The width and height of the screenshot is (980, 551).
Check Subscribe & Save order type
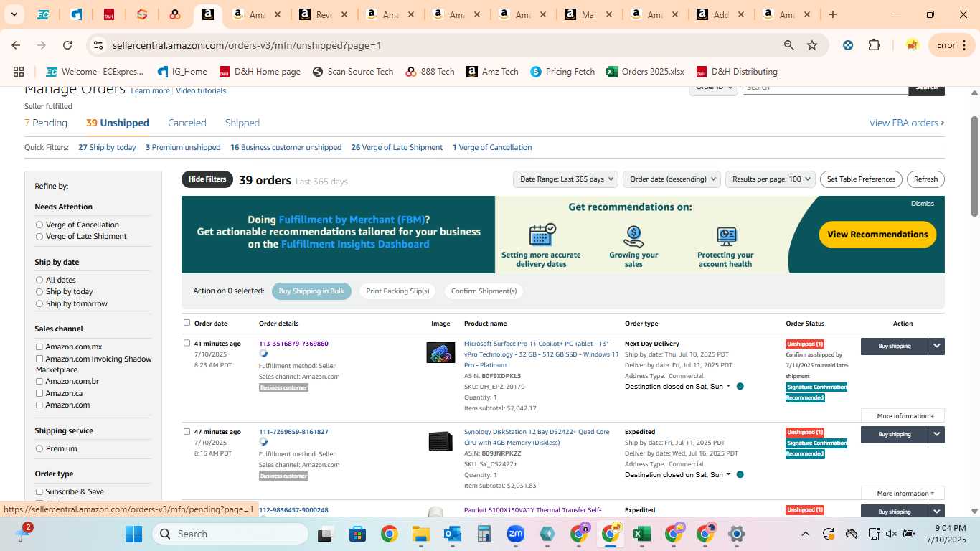coord(39,491)
